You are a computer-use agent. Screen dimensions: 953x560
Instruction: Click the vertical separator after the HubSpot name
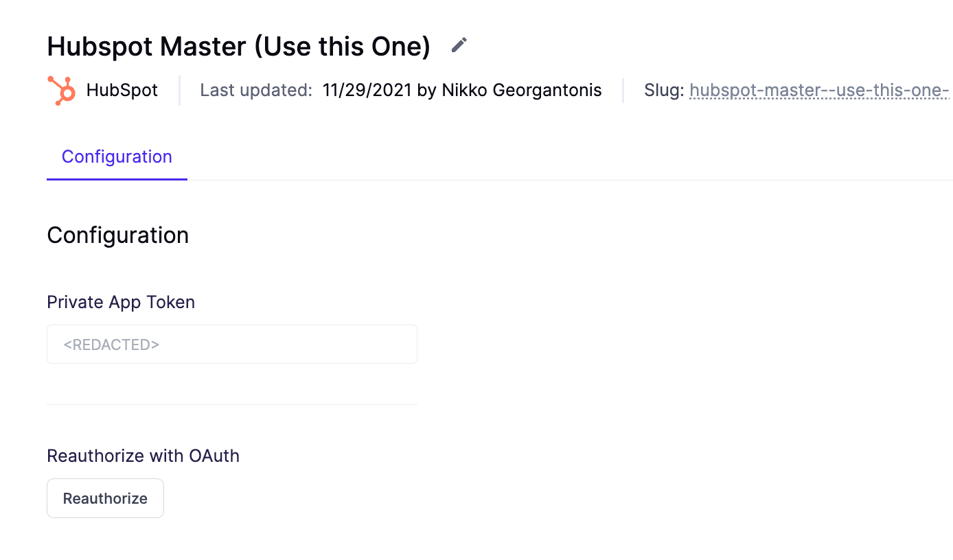[x=179, y=91]
